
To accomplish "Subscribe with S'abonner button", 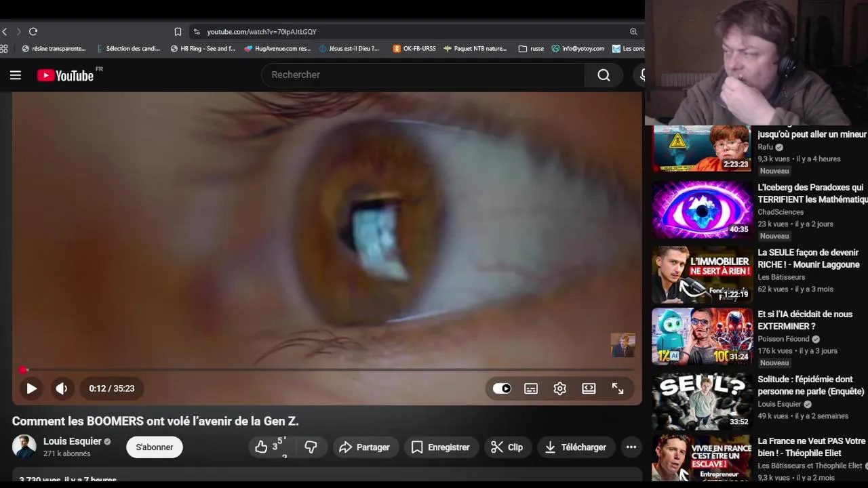I will point(155,447).
